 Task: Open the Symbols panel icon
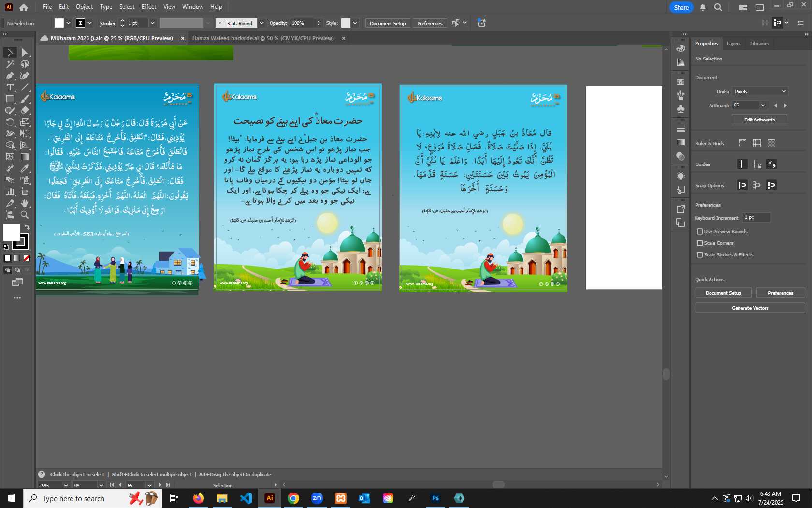pos(681,109)
